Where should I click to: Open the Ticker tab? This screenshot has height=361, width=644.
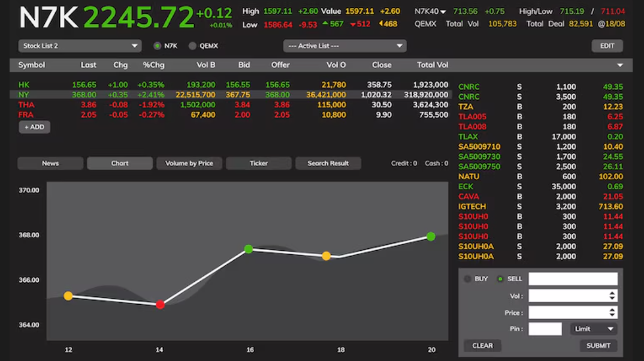pos(259,163)
